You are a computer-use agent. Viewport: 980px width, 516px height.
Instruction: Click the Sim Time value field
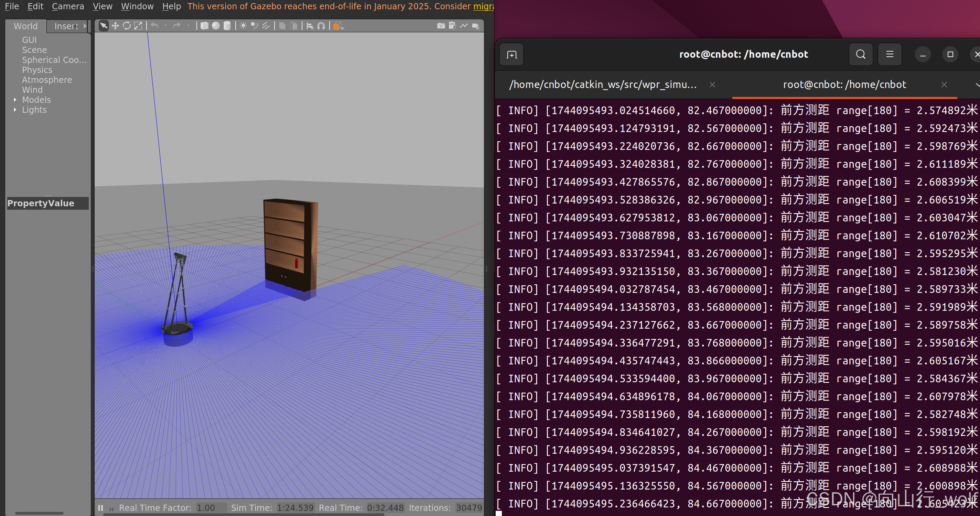295,508
